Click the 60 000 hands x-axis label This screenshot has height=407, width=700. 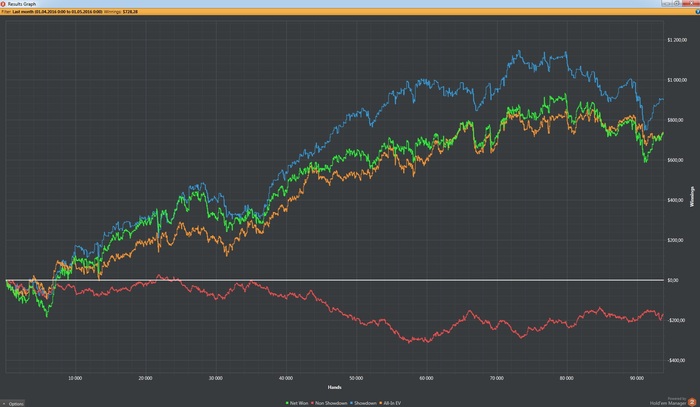pos(426,378)
